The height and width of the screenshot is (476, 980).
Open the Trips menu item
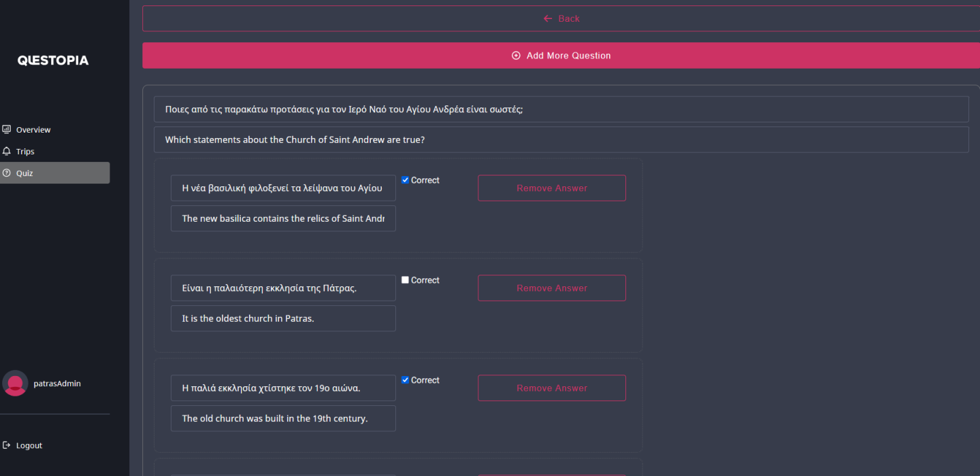(25, 152)
